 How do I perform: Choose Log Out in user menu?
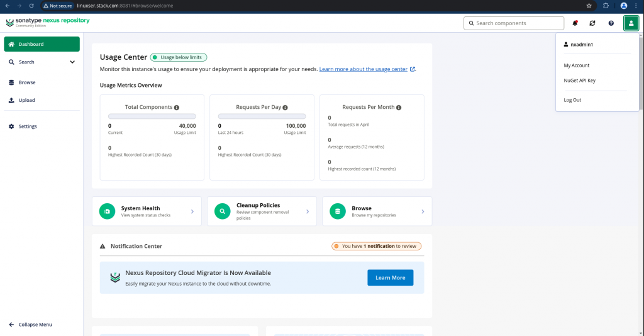[x=572, y=100]
